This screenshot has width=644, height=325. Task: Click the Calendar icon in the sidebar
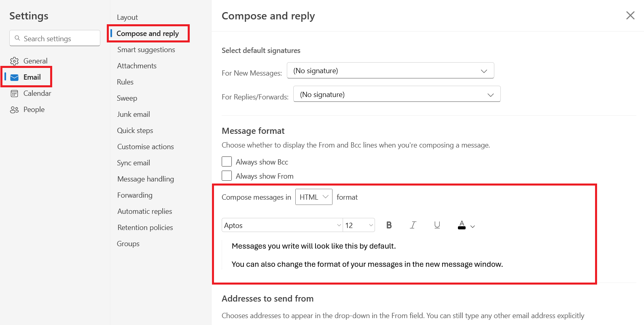(x=15, y=93)
